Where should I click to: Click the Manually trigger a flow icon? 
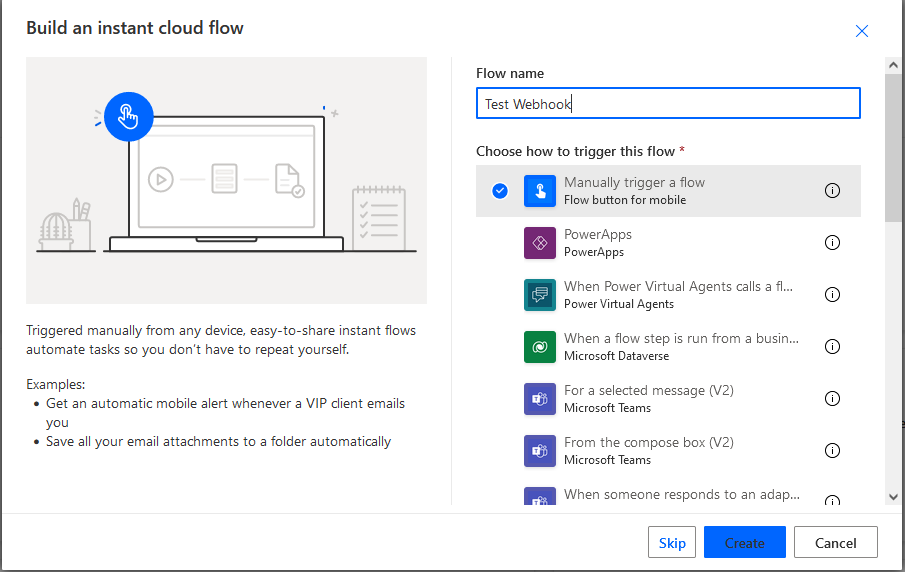point(540,191)
